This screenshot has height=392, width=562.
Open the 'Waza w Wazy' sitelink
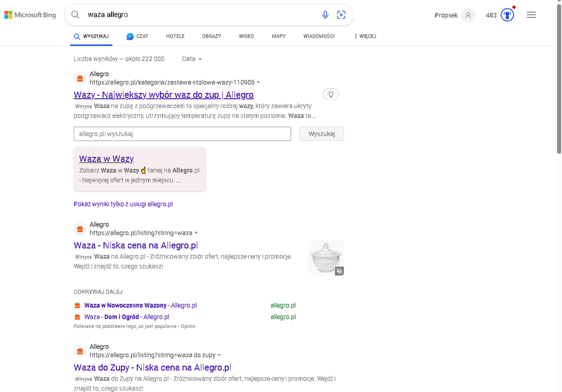[106, 159]
